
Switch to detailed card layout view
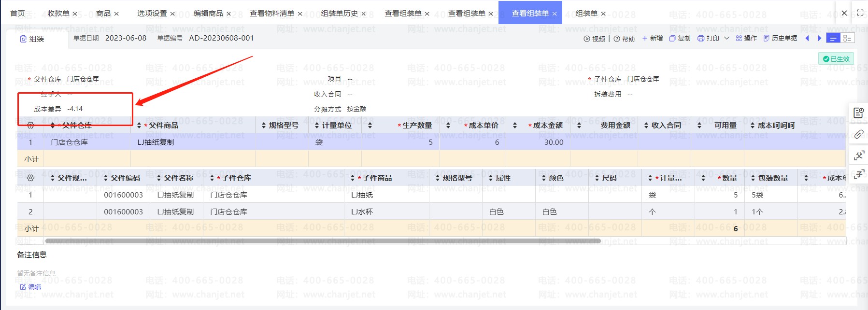[847, 39]
